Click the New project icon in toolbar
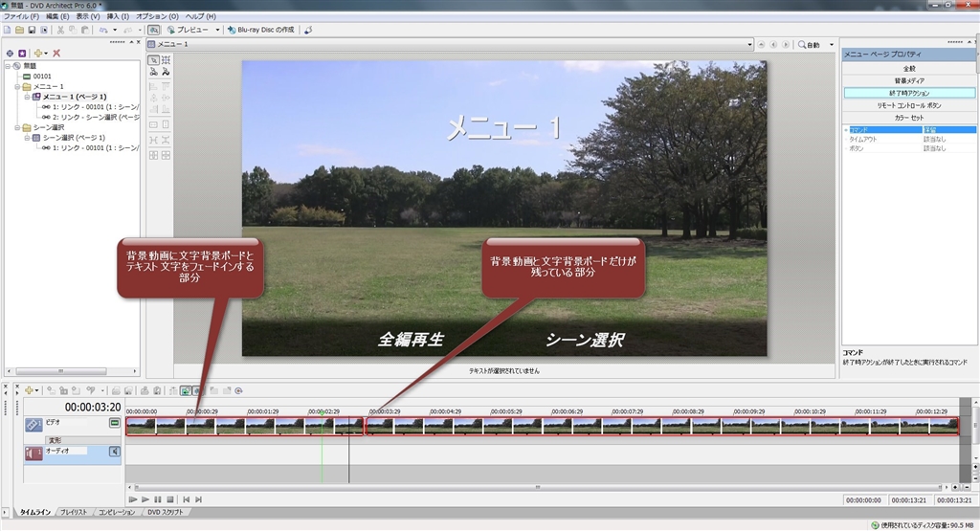The width and height of the screenshot is (980, 531). (8, 30)
